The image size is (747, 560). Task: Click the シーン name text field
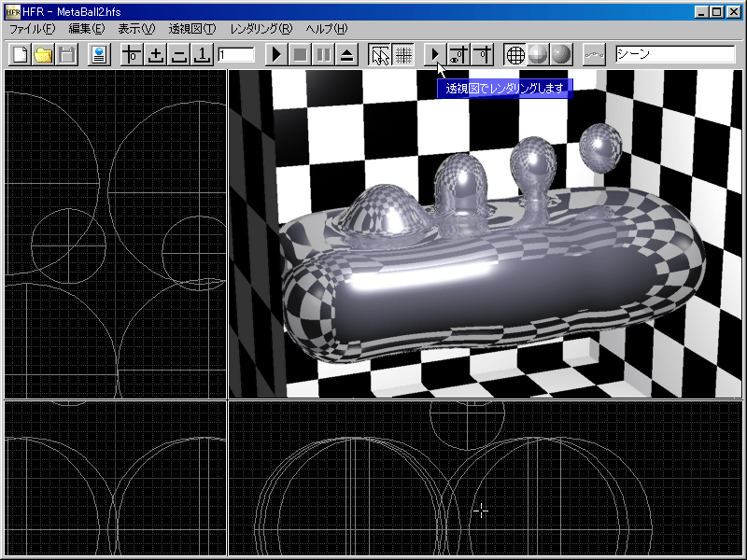coord(675,54)
